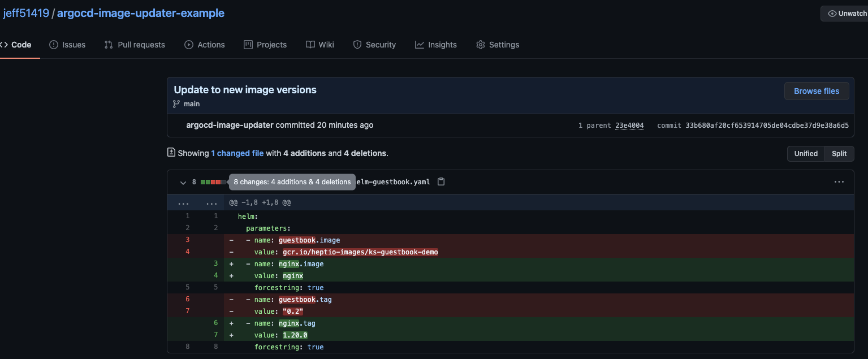Image resolution: width=868 pixels, height=359 pixels.
Task: Open the jeff51419 user profile link
Action: click(x=26, y=13)
